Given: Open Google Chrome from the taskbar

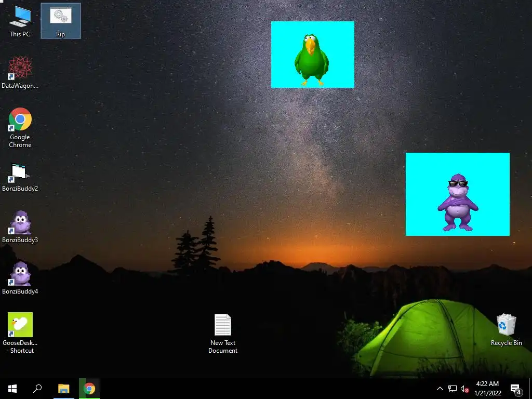Looking at the screenshot, I should click(x=89, y=389).
